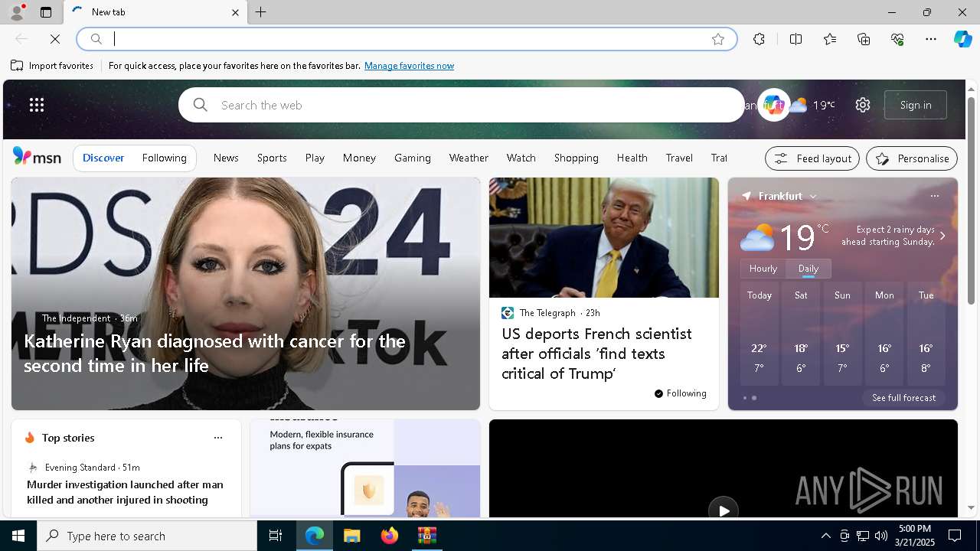The width and height of the screenshot is (980, 551).
Task: Open the expat insurance ad card
Action: pyautogui.click(x=365, y=468)
